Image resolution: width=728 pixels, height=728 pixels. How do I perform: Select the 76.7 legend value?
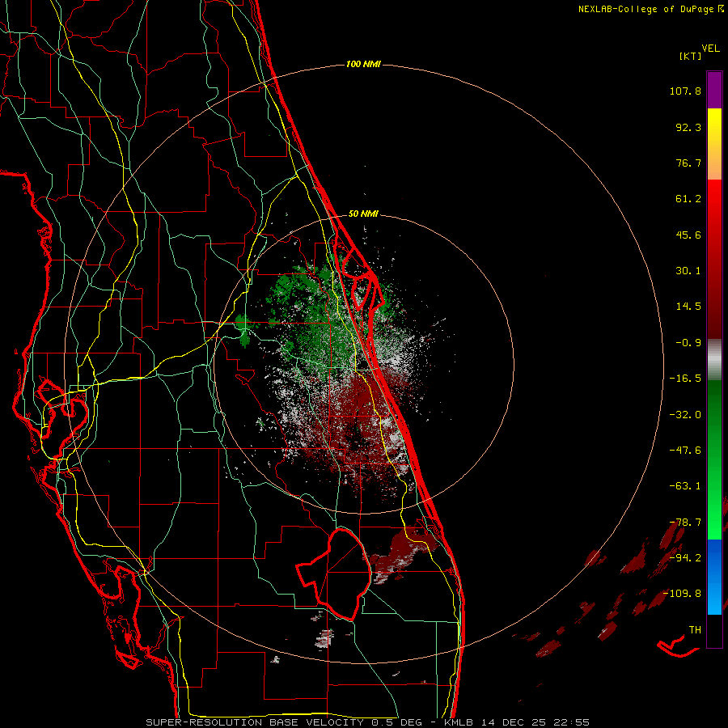(688, 163)
